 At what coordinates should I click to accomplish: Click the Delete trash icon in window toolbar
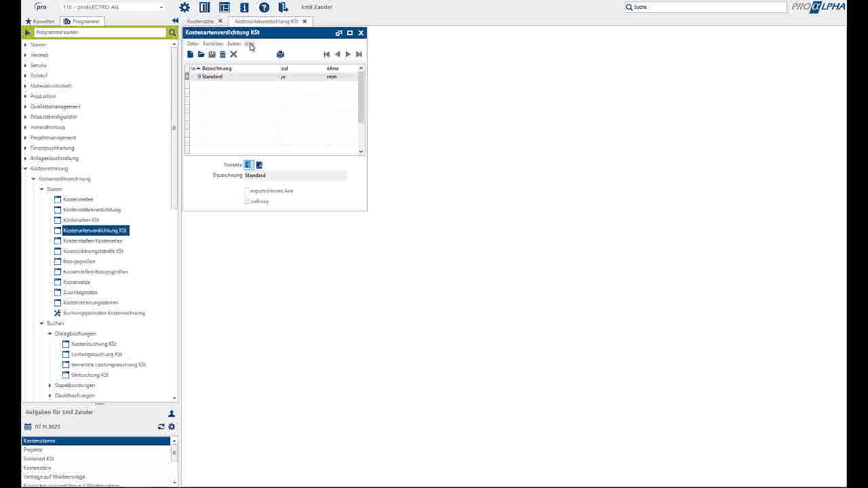(222, 54)
